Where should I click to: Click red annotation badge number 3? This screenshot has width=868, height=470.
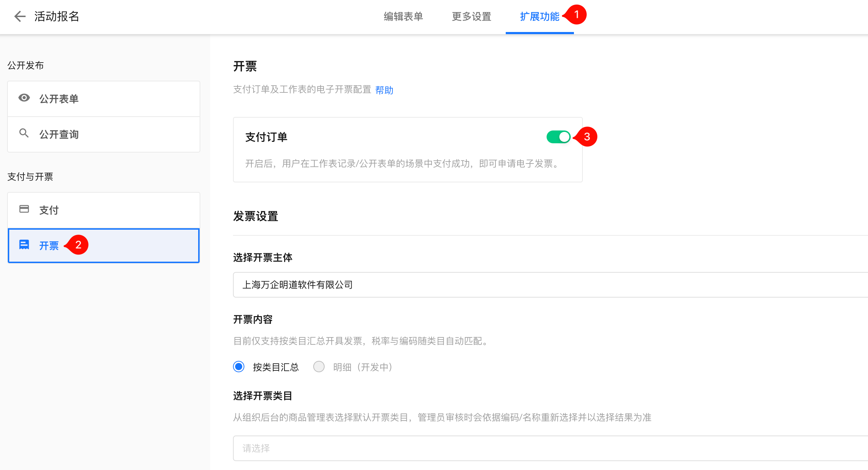click(587, 137)
